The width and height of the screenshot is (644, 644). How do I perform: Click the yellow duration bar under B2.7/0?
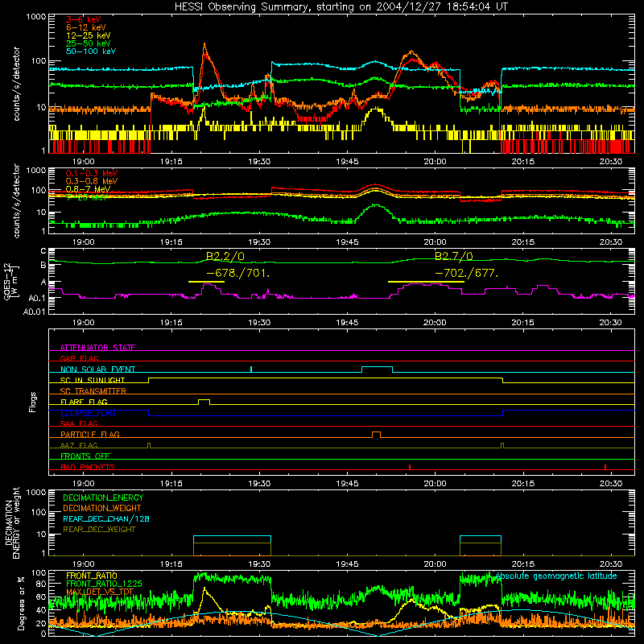(x=426, y=282)
